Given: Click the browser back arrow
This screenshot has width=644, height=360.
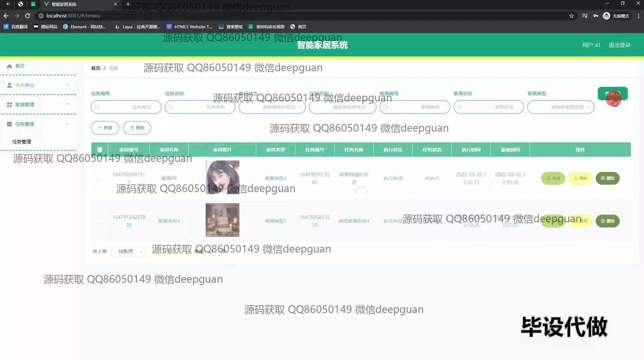Looking at the screenshot, I should point(6,16).
